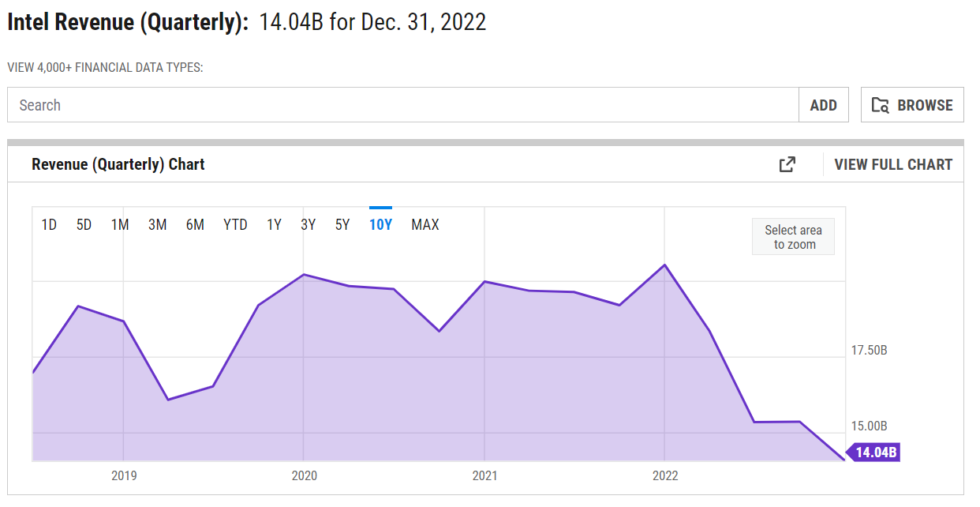The width and height of the screenshot is (980, 507).
Task: Click the active 10Y range tab
Action: tap(380, 225)
